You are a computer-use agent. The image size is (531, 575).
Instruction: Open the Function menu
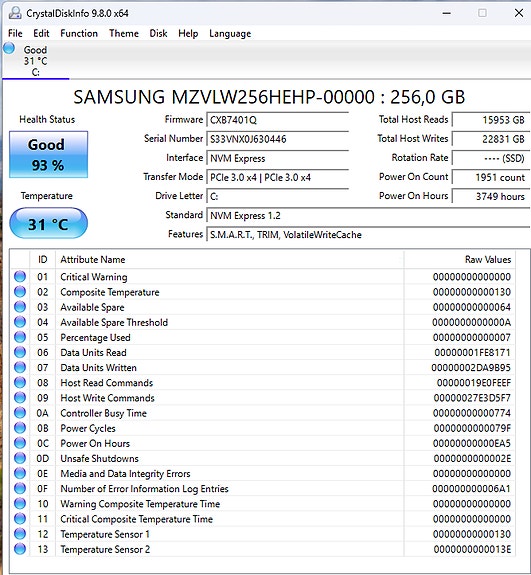point(79,33)
